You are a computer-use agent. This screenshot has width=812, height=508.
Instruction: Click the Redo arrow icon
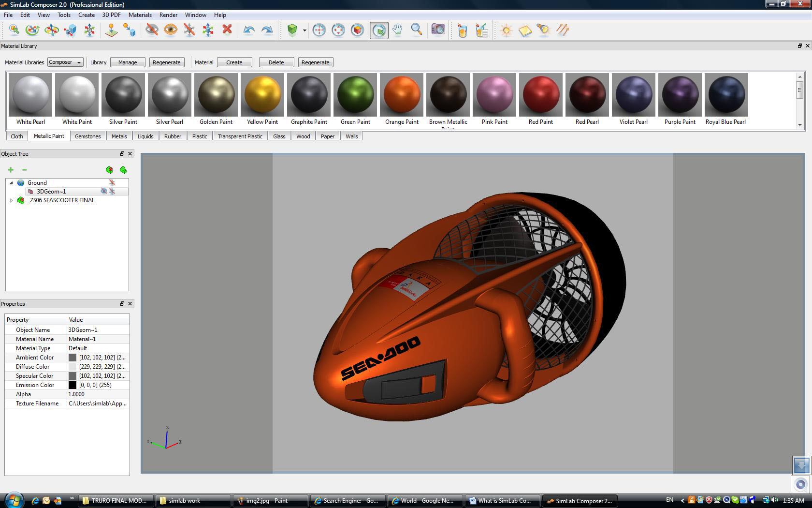(267, 30)
